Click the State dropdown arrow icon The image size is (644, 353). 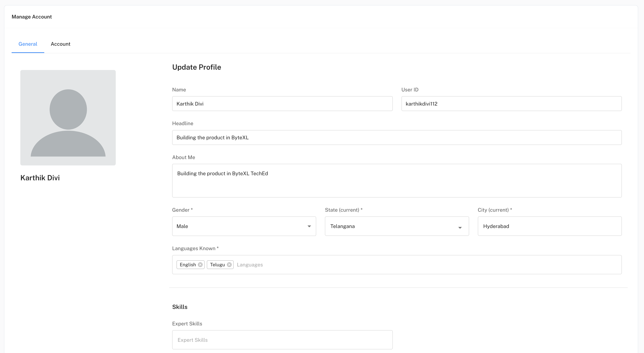pyautogui.click(x=460, y=227)
